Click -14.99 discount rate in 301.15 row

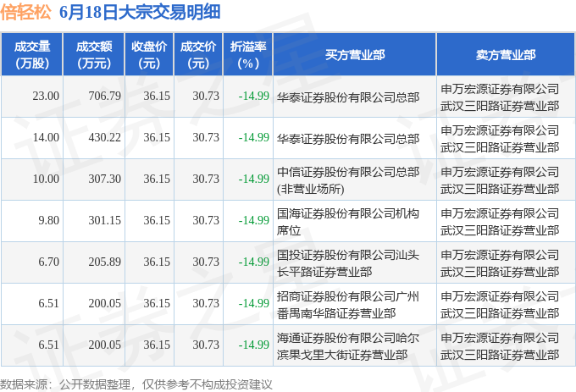coord(254,221)
